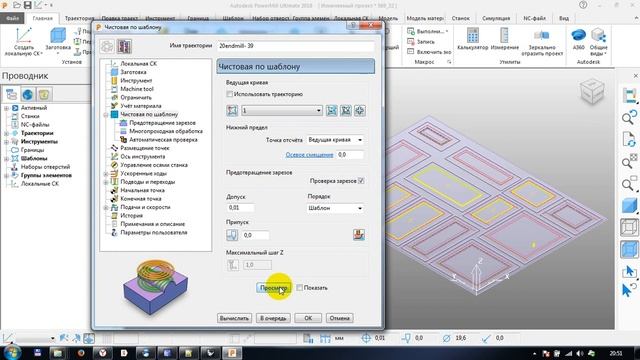Select 'Начальная точка' tree item
The width and height of the screenshot is (640, 360).
(x=142, y=190)
